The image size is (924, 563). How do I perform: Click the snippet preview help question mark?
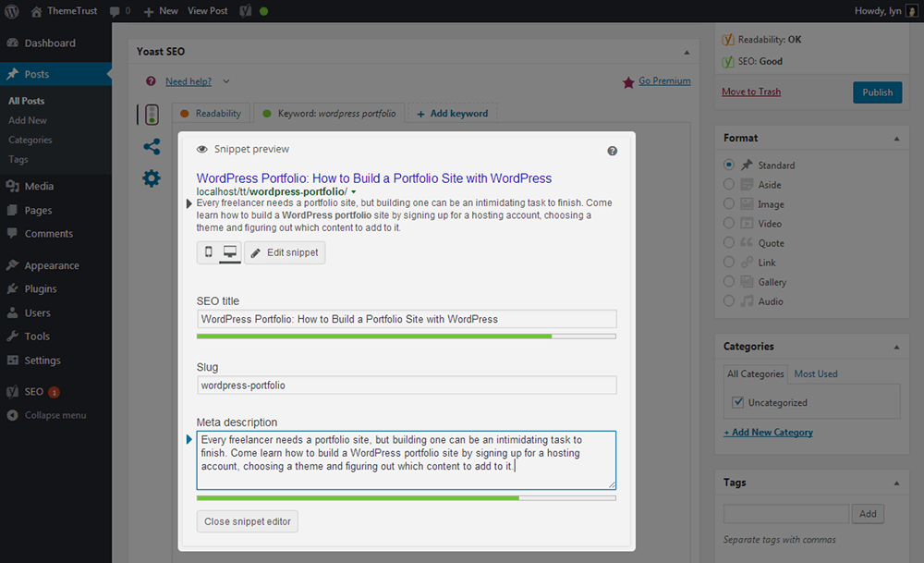(x=612, y=151)
